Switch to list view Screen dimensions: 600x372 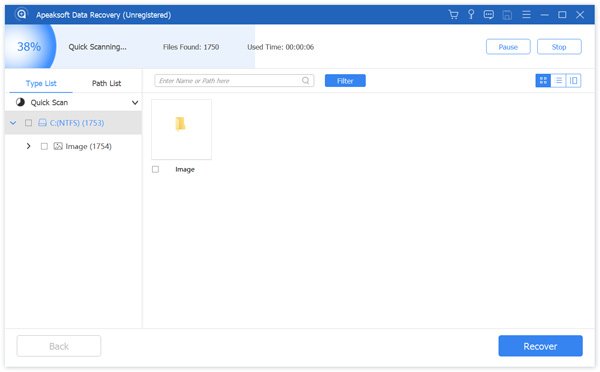(558, 80)
